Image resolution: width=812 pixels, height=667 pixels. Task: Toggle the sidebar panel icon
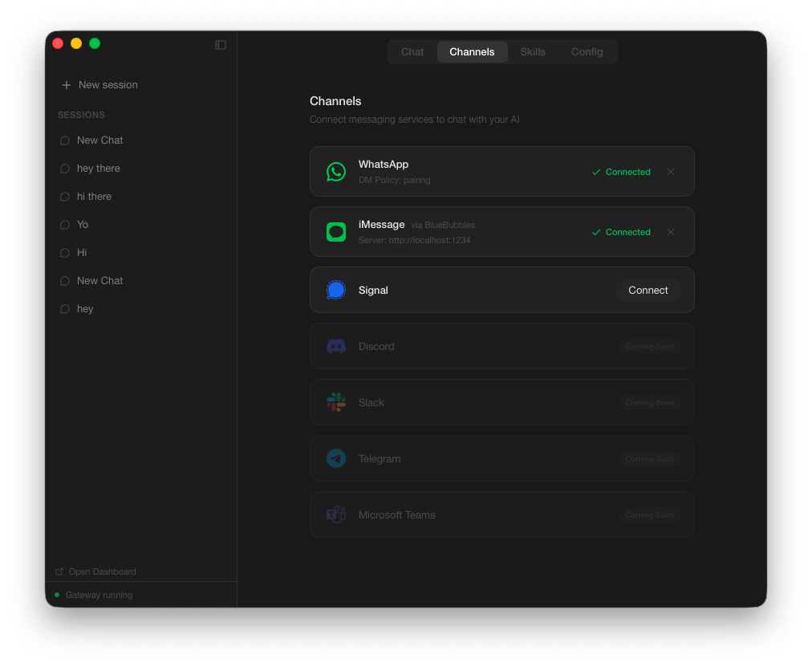pos(220,45)
